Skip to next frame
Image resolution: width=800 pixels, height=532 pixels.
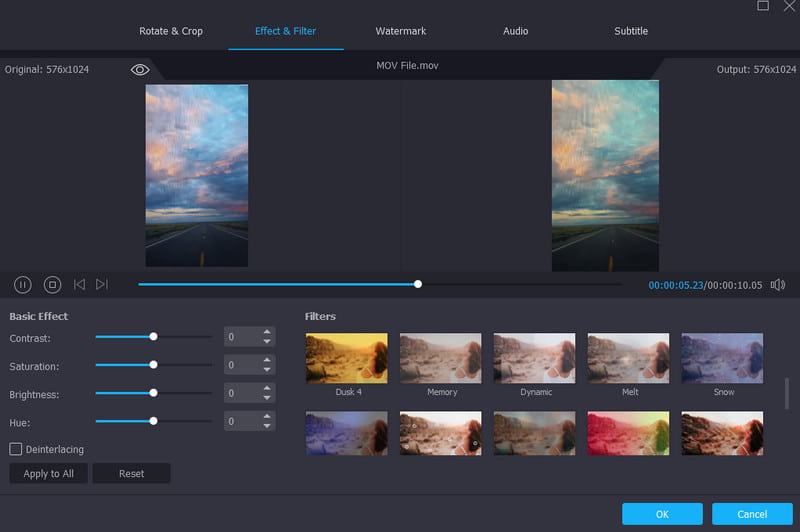pyautogui.click(x=102, y=285)
